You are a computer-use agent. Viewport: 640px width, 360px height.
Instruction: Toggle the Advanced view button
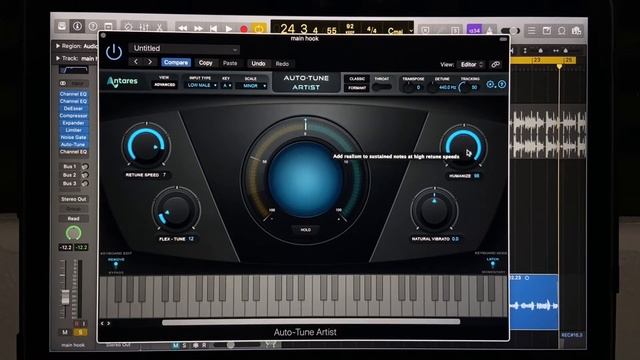click(164, 84)
